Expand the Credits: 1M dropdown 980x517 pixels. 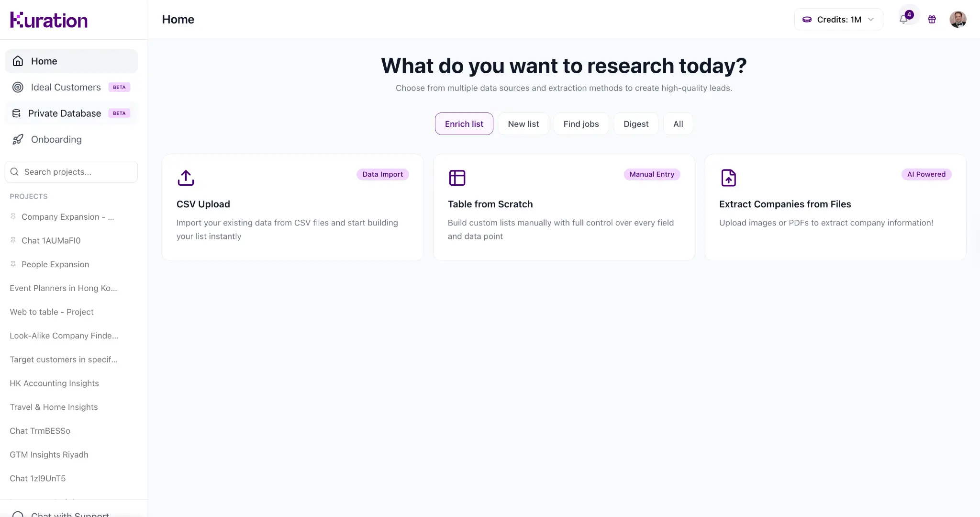point(838,20)
